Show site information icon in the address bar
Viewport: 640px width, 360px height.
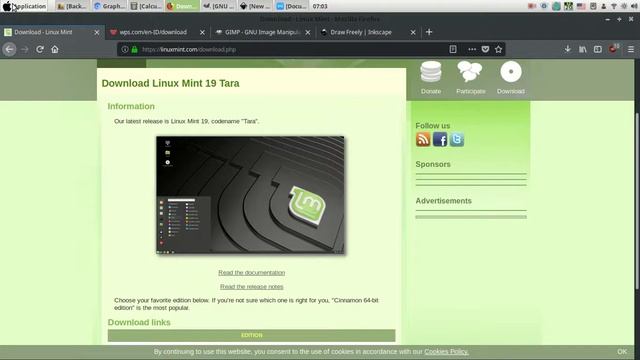coord(124,49)
